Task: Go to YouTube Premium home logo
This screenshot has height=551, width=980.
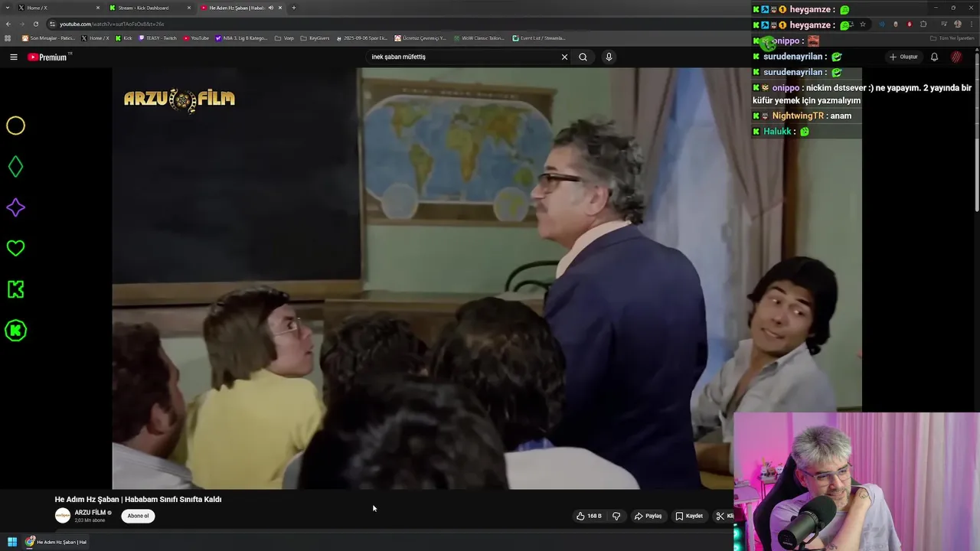Action: tap(47, 57)
